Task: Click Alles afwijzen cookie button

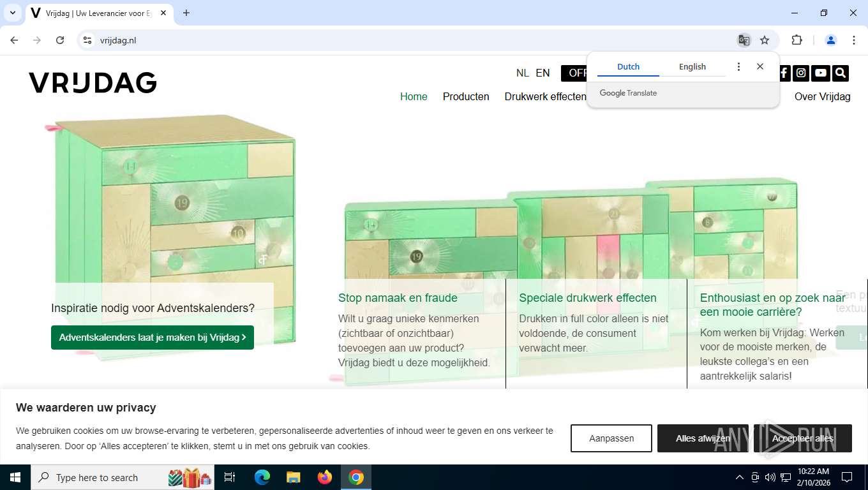Action: click(703, 438)
